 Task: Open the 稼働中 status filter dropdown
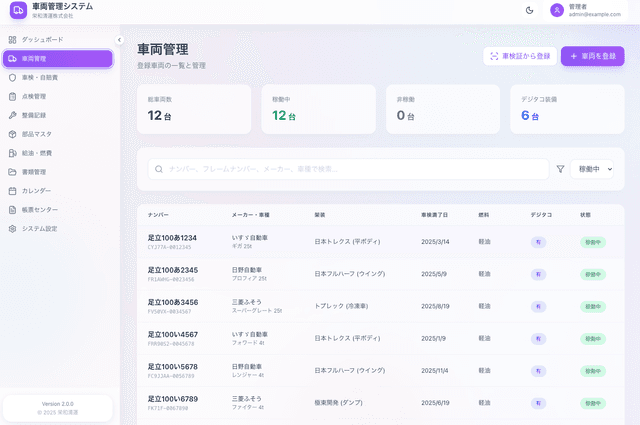[594, 170]
